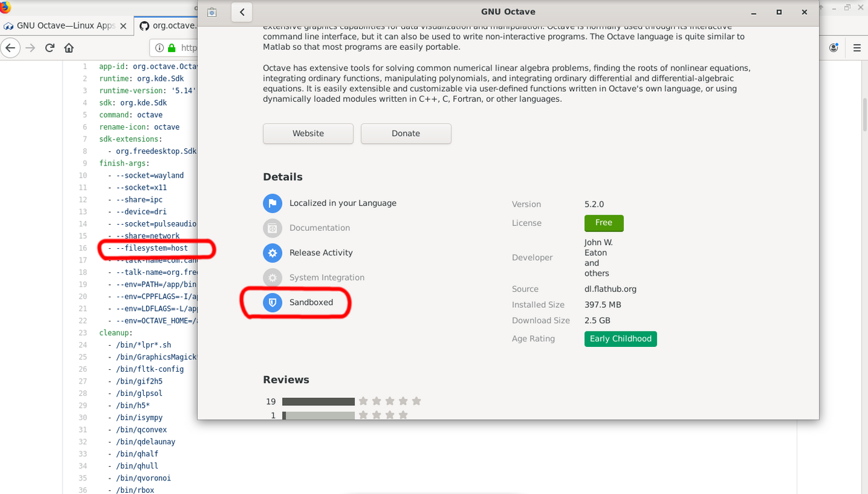
Task: Click the System Integration gear icon
Action: (x=273, y=277)
